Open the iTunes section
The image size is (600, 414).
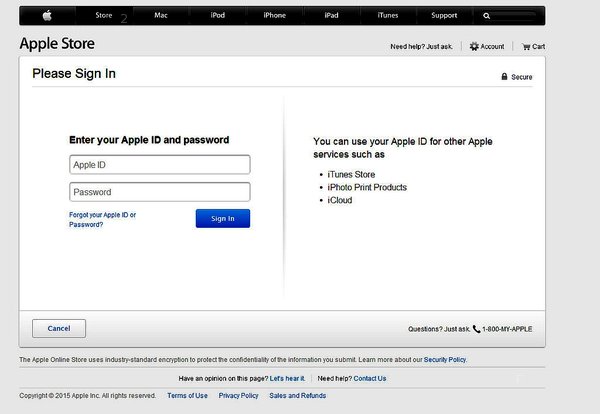pyautogui.click(x=388, y=15)
